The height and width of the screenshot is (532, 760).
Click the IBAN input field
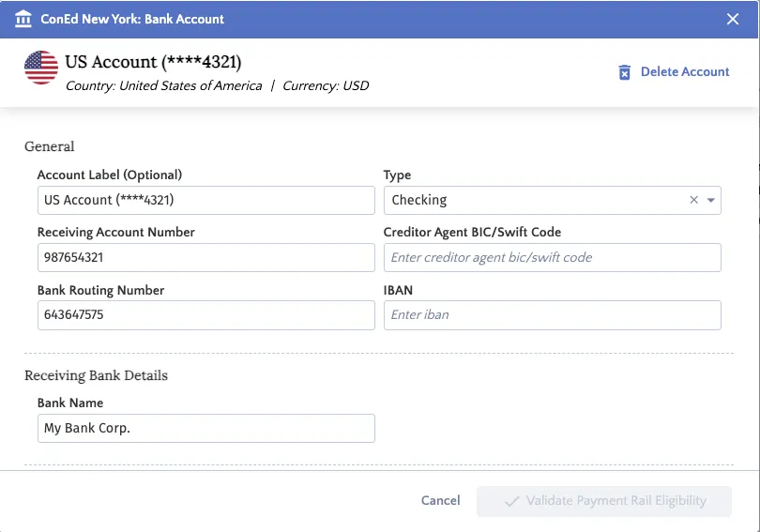(x=552, y=315)
